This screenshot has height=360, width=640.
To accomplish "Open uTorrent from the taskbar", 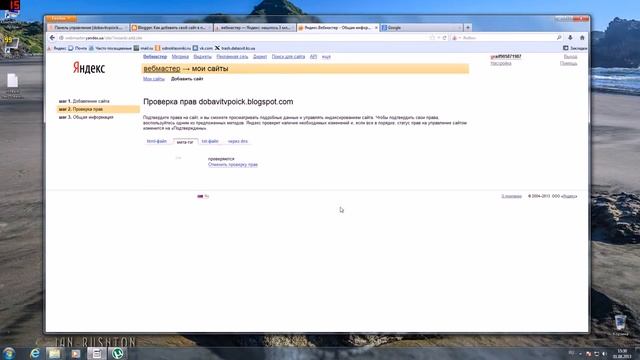I will pyautogui.click(x=118, y=353).
